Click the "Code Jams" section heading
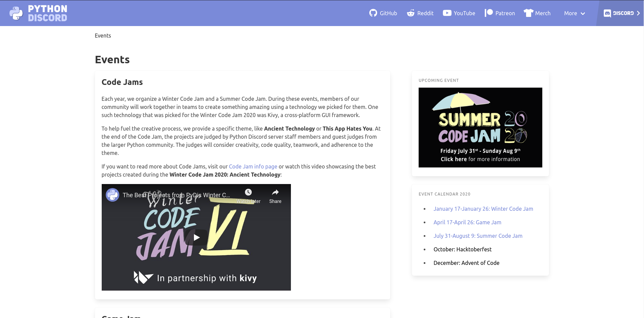 122,82
